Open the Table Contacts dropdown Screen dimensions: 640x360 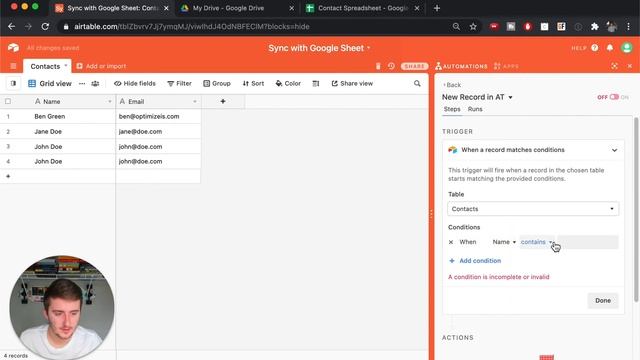(x=533, y=209)
